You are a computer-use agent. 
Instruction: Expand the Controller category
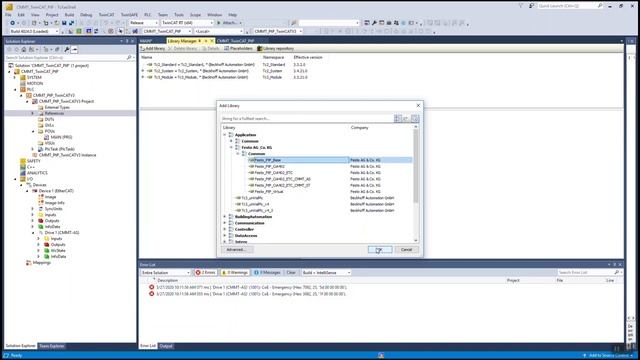[x=224, y=229]
